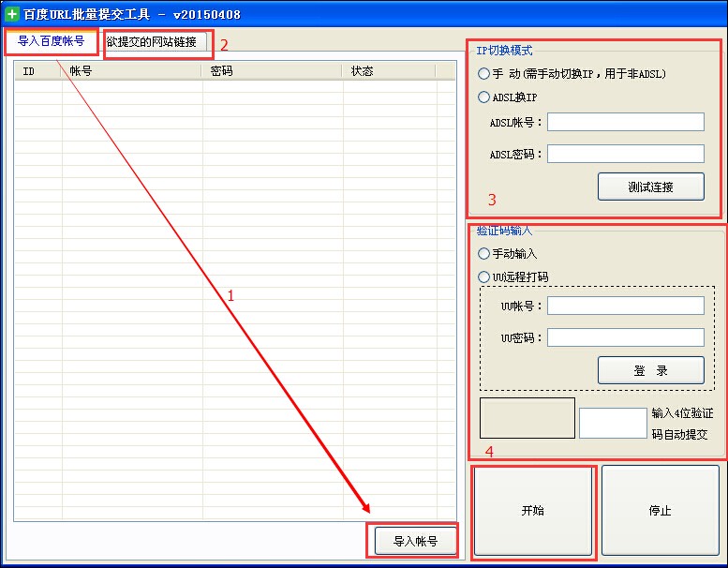Click the 输入4位验证码自动提交 hint text
The height and width of the screenshot is (568, 728).
[682, 424]
